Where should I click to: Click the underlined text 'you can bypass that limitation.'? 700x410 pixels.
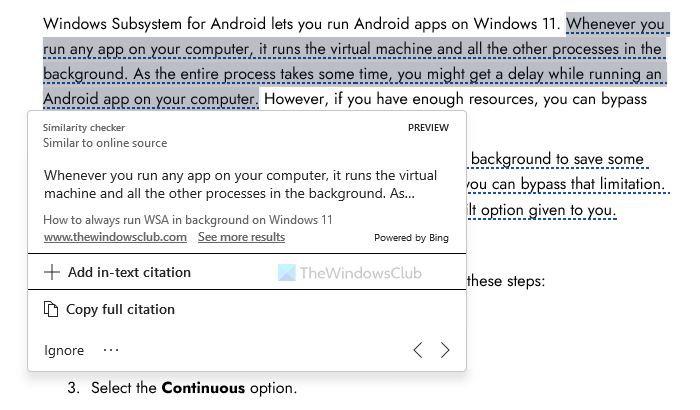tap(566, 185)
